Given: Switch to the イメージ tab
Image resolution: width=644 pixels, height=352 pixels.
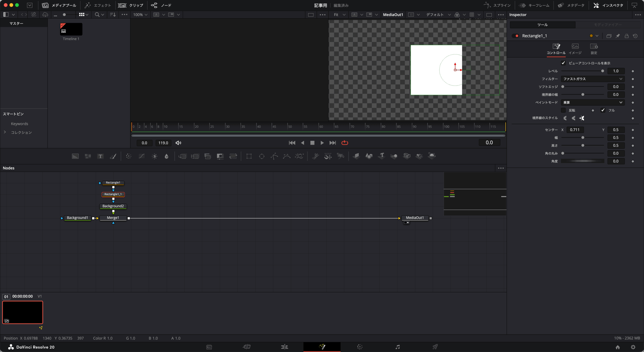Looking at the screenshot, I should tap(575, 49).
